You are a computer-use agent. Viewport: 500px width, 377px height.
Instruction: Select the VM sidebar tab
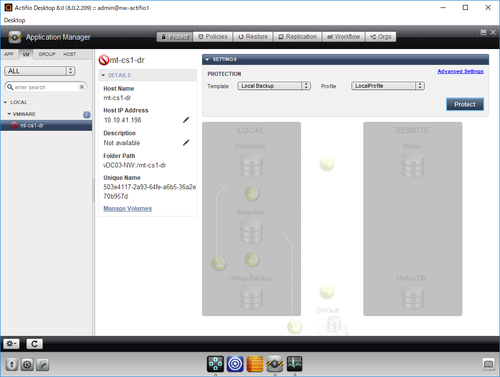coord(26,54)
